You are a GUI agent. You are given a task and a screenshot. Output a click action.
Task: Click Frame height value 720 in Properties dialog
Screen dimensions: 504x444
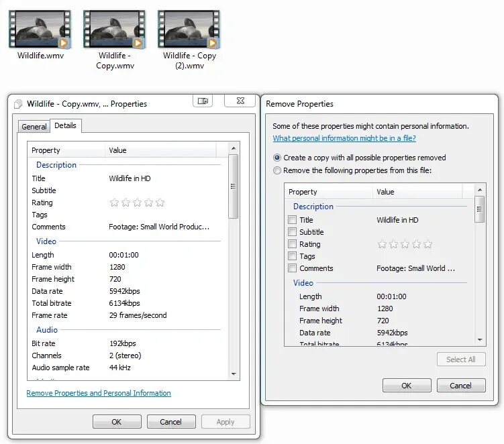pyautogui.click(x=115, y=279)
